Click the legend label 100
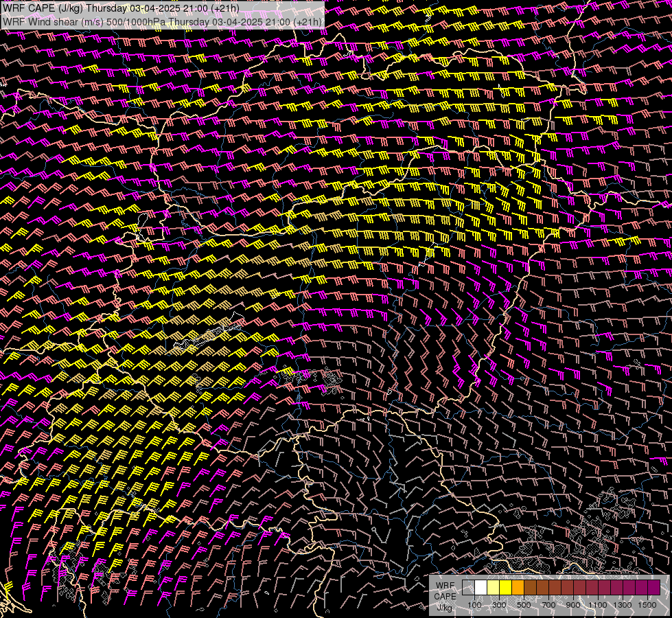This screenshot has width=672, height=618. pos(474,605)
